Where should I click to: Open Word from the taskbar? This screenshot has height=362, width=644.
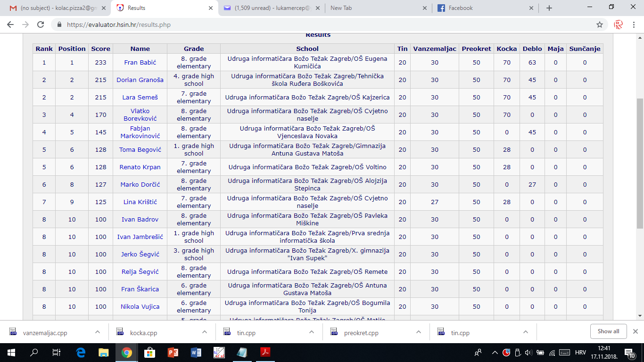[x=196, y=352]
